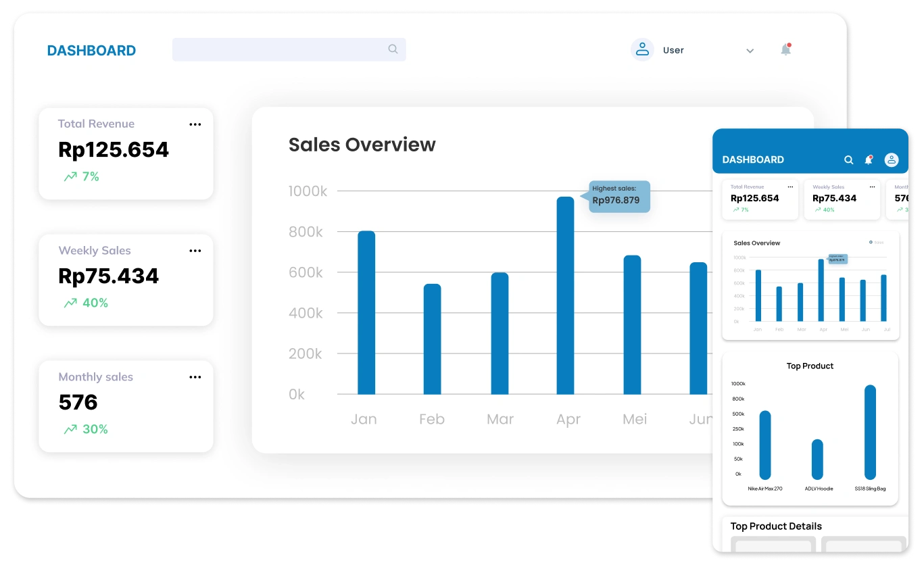The width and height of the screenshot is (924, 565).
Task: Click the search magnifier in the desktop search bar
Action: coord(393,49)
